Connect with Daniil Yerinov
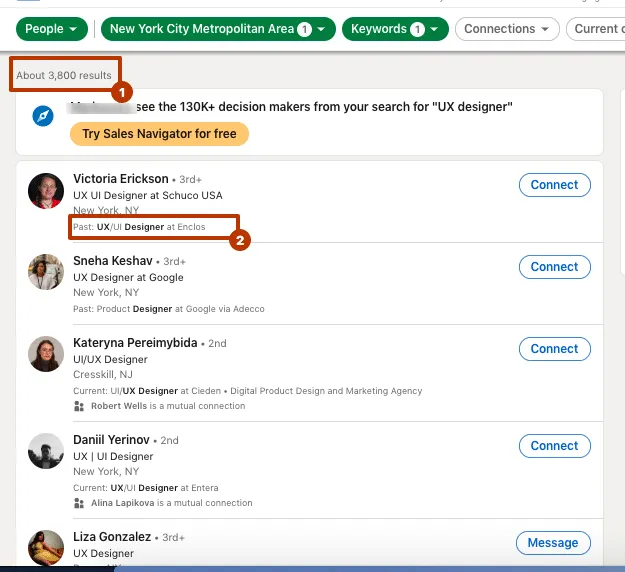 click(554, 446)
